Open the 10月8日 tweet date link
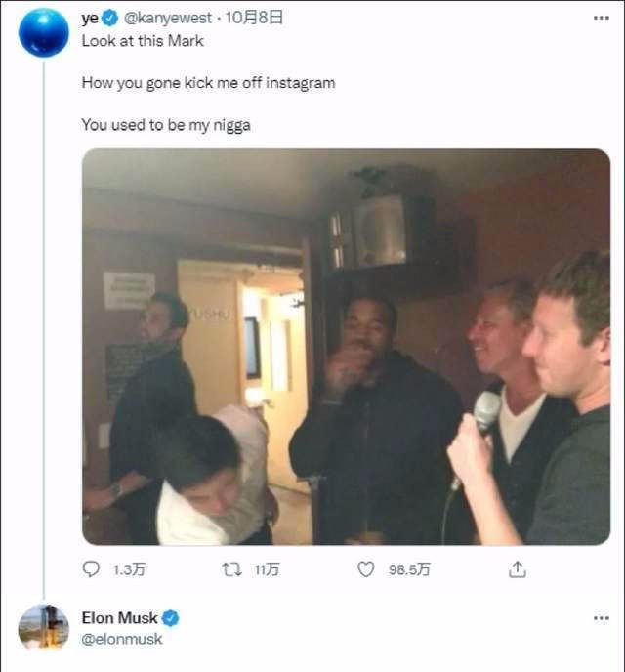625x672 pixels. coord(254,19)
